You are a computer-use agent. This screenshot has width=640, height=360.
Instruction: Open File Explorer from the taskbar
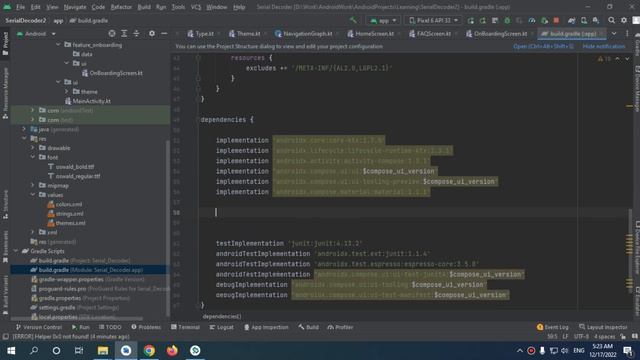tap(103, 351)
